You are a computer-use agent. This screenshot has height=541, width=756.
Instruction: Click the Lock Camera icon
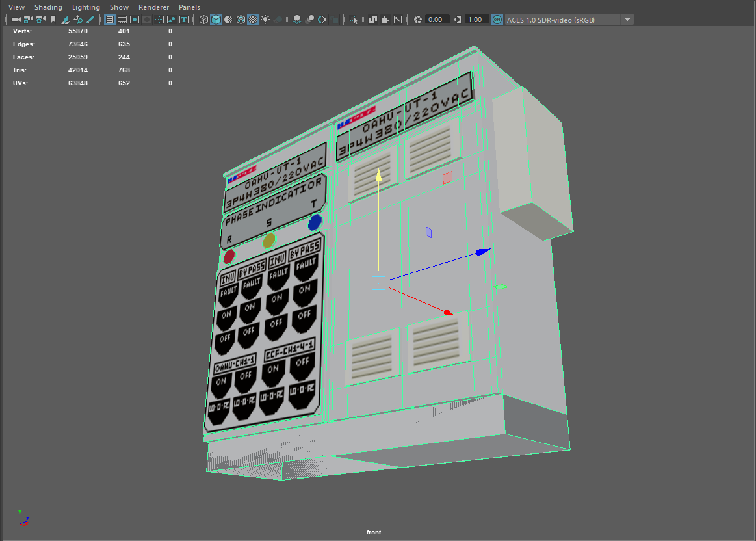pyautogui.click(x=29, y=20)
